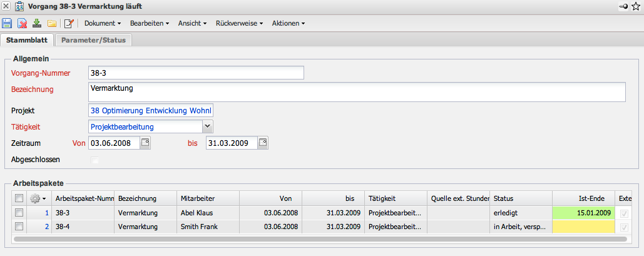Click the yellow folder icon in toolbar
Viewport: 644px width, 256px height.
[x=52, y=24]
